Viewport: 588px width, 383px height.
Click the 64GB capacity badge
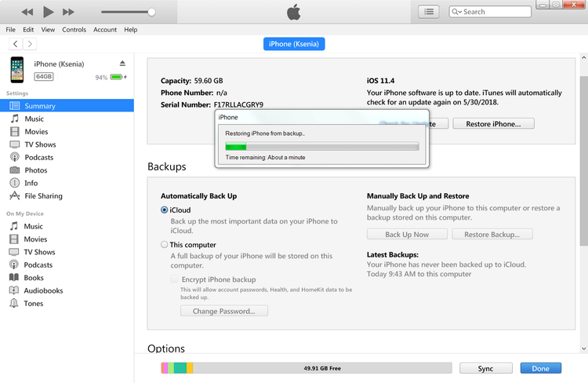click(44, 77)
